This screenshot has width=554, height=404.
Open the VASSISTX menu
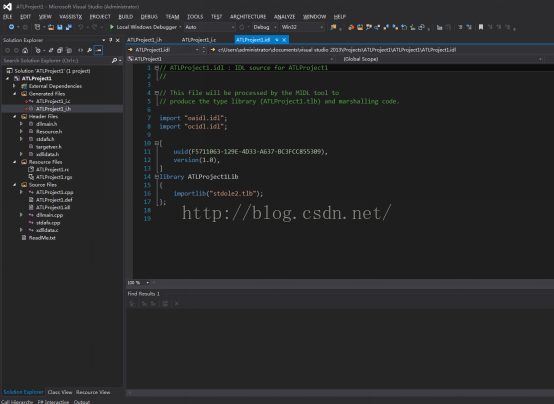(x=71, y=17)
